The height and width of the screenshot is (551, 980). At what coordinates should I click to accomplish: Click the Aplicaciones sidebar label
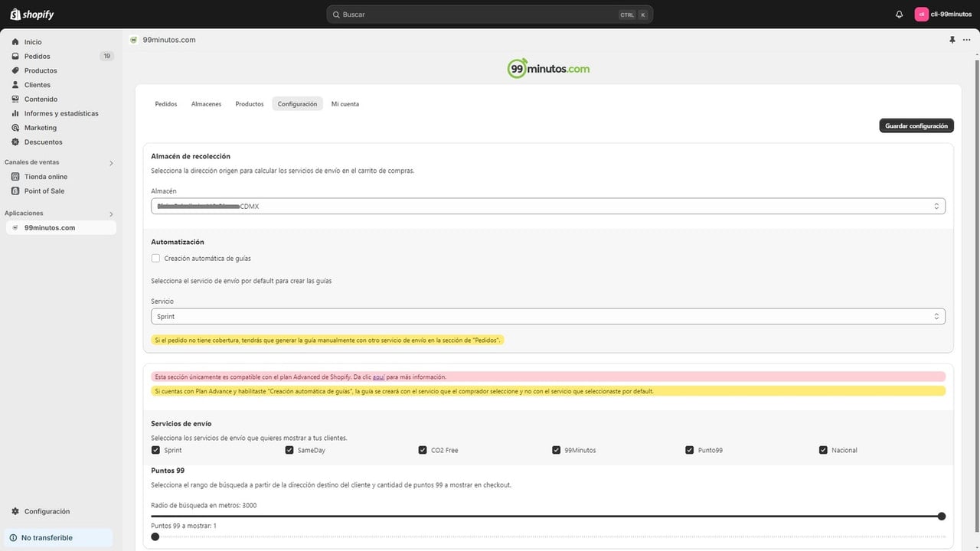[x=24, y=214]
